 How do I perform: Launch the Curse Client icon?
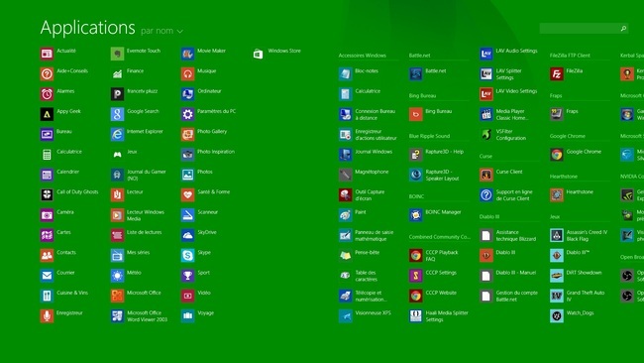[486, 175]
